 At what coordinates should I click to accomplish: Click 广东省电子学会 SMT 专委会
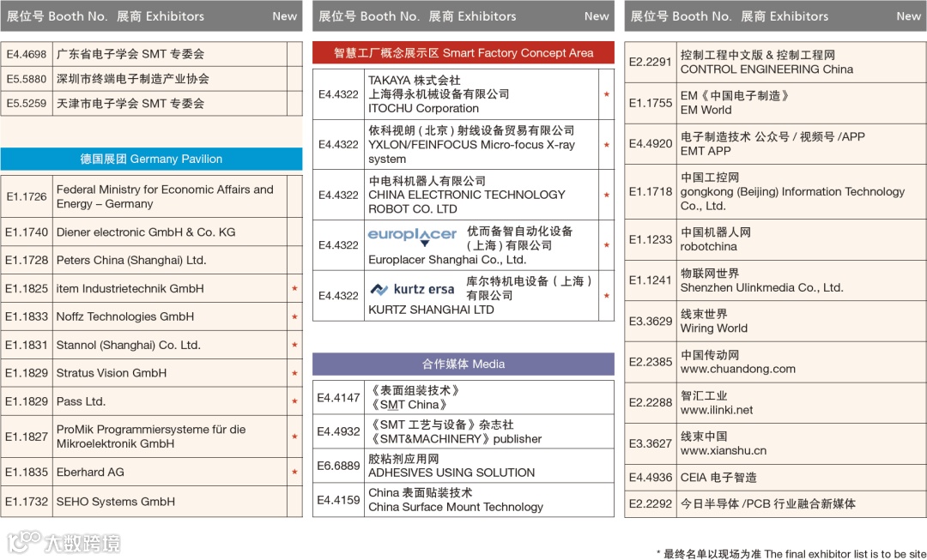pyautogui.click(x=130, y=54)
